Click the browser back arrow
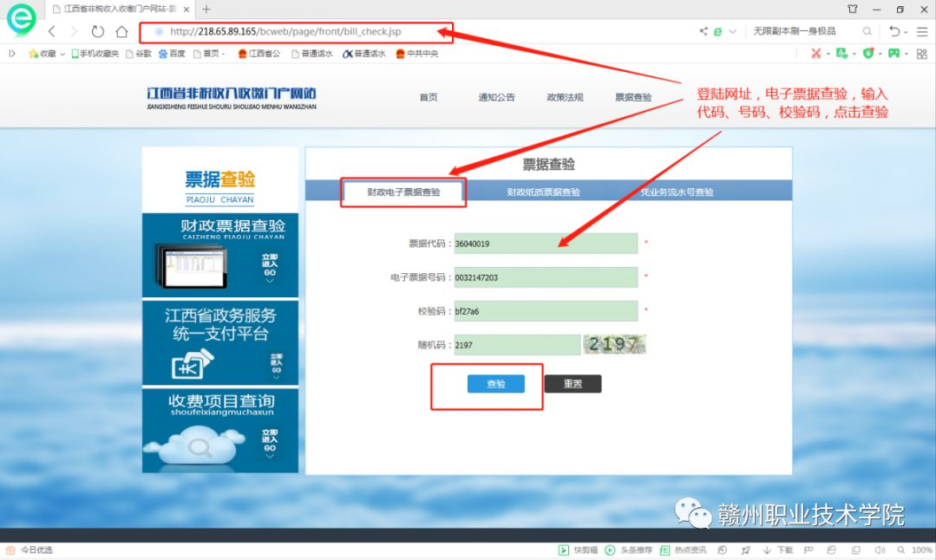936x560 pixels. 52,31
